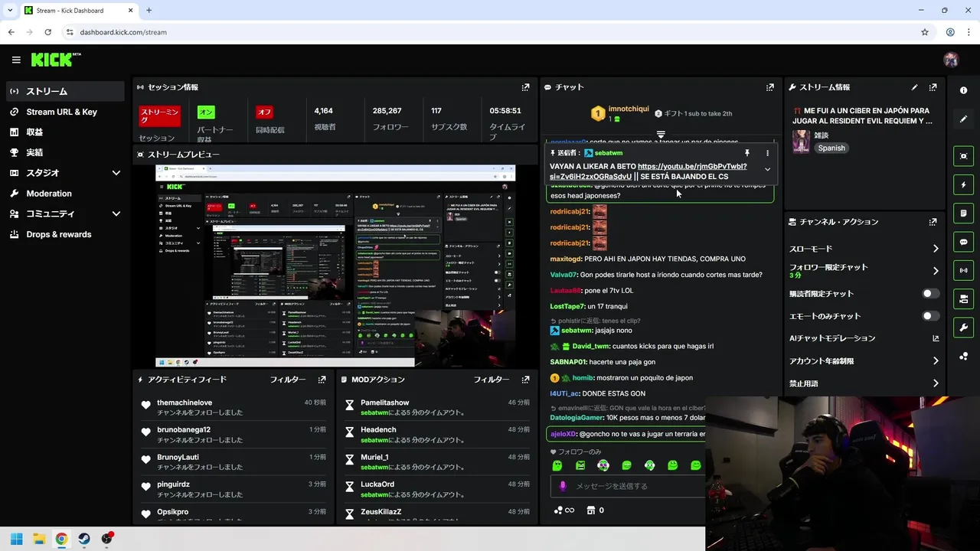The image size is (980, 551).
Task: Edit stream info with the pencil icon in ストリーム情報
Action: click(x=914, y=87)
